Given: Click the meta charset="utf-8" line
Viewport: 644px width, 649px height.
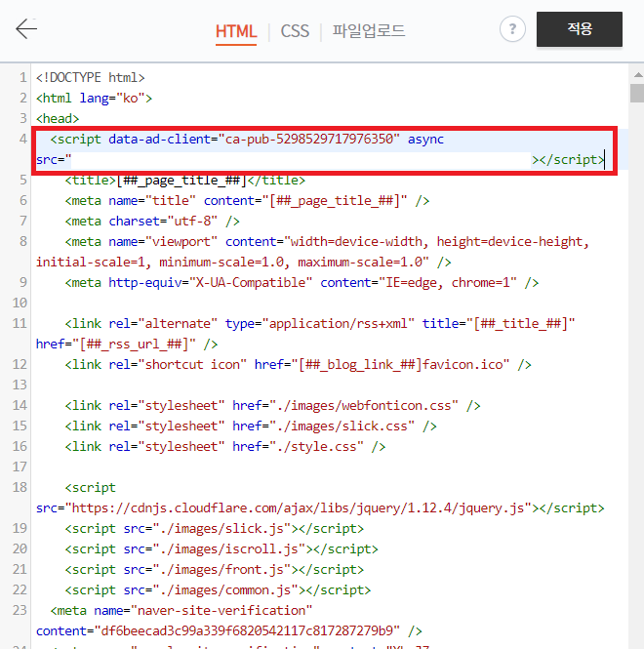Looking at the screenshot, I should [152, 222].
